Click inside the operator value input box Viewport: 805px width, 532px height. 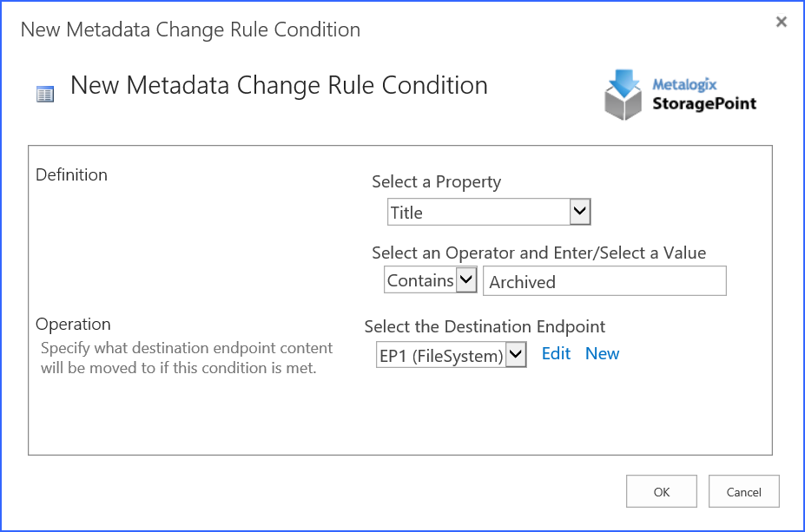point(604,280)
